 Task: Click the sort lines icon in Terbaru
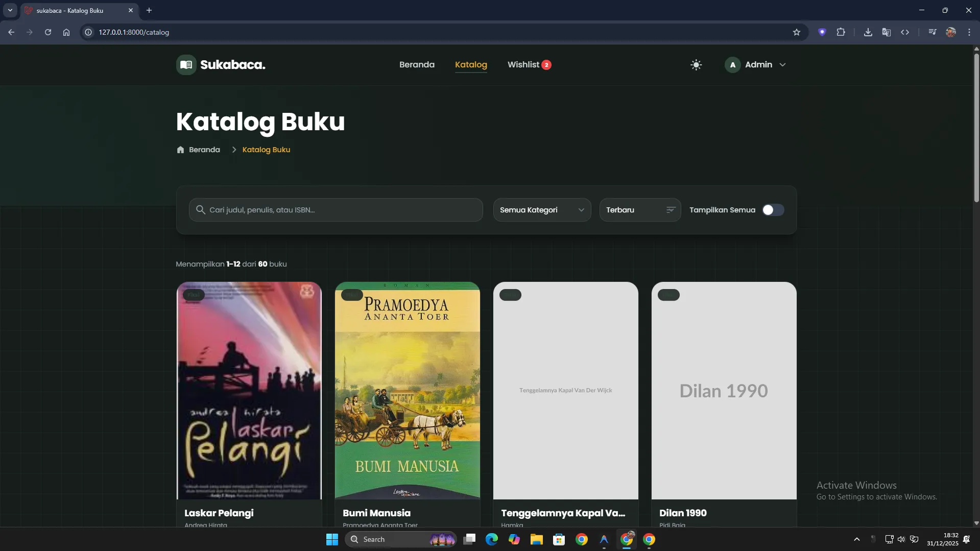click(x=671, y=210)
